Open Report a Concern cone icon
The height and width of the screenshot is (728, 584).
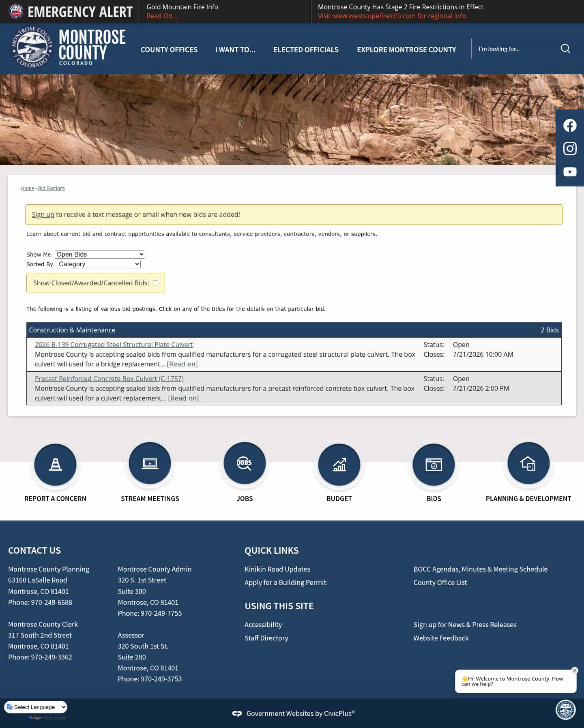[55, 464]
